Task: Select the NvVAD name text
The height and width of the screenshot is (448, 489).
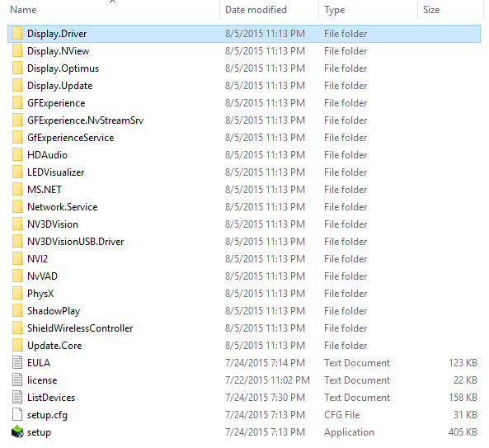Action: tap(42, 276)
